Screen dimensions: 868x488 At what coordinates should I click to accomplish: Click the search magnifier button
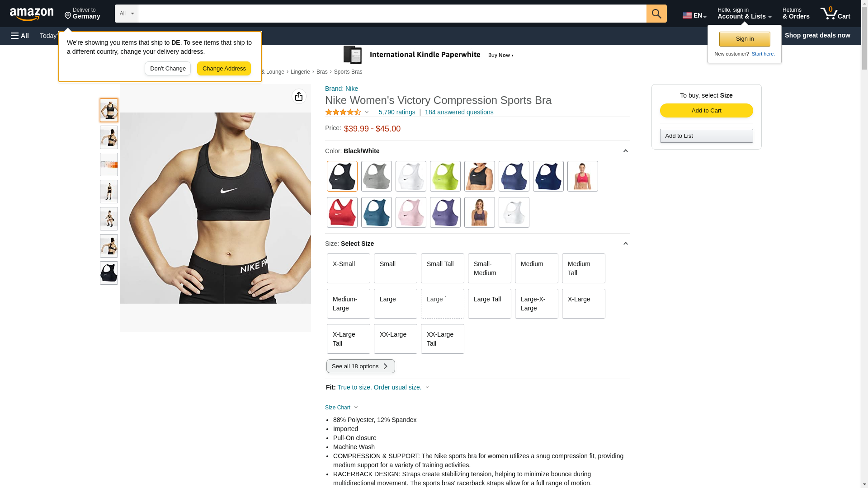pyautogui.click(x=656, y=14)
